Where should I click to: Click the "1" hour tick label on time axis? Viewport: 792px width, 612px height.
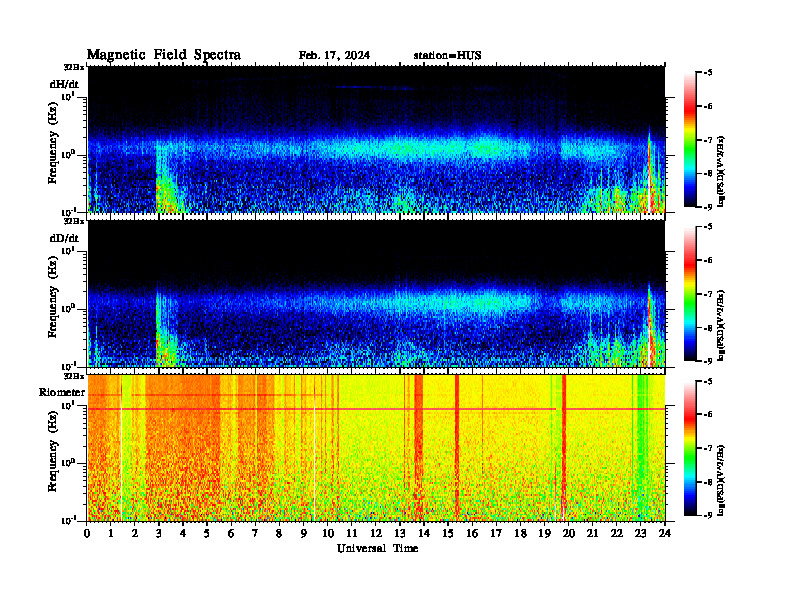[x=111, y=533]
